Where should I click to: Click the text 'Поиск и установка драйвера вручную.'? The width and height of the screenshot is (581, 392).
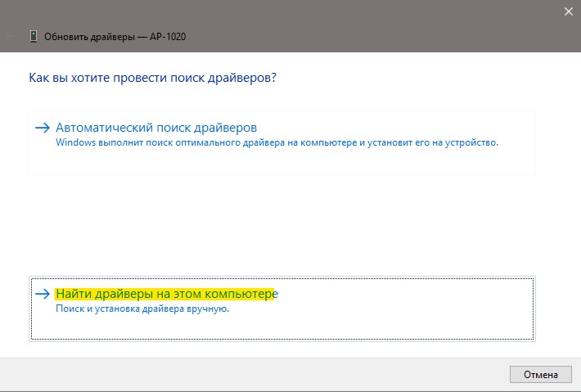pos(142,309)
